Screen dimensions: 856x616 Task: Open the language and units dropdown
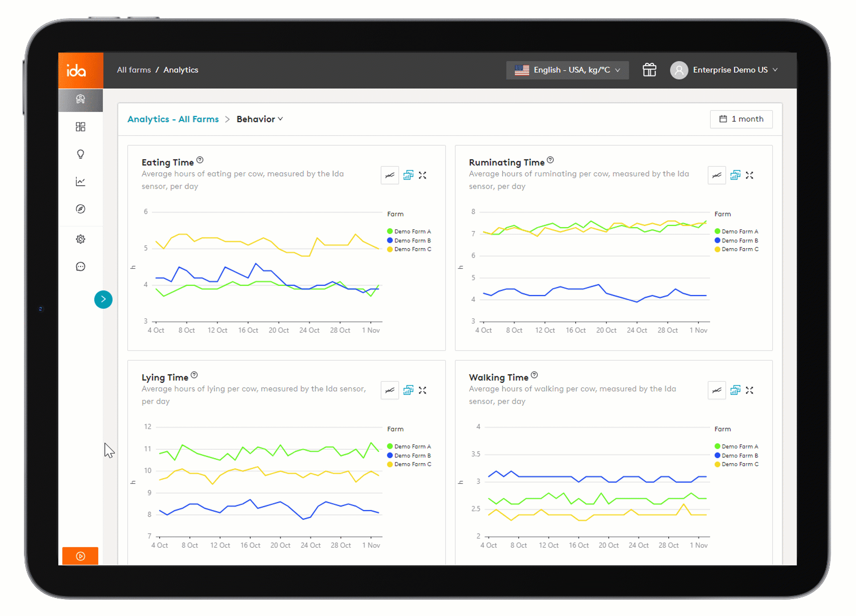tap(567, 70)
